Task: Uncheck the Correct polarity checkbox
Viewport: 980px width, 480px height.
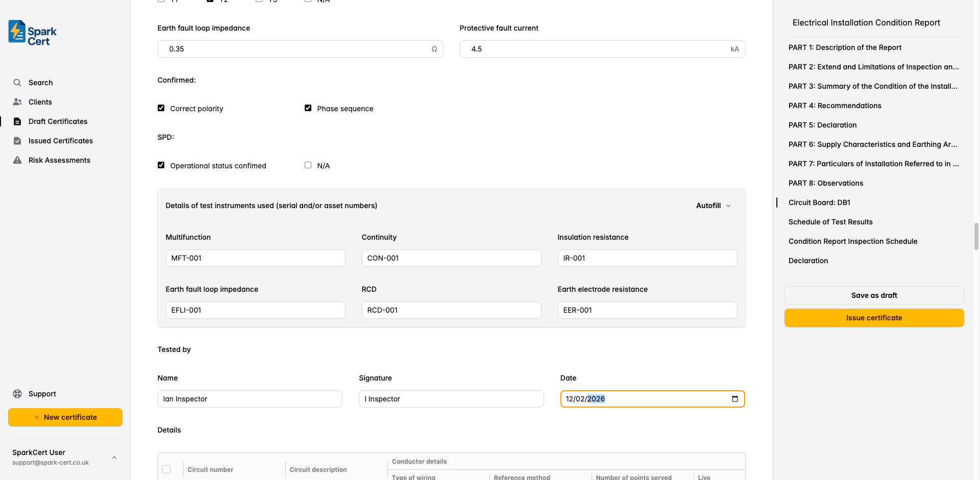Action: point(161,108)
